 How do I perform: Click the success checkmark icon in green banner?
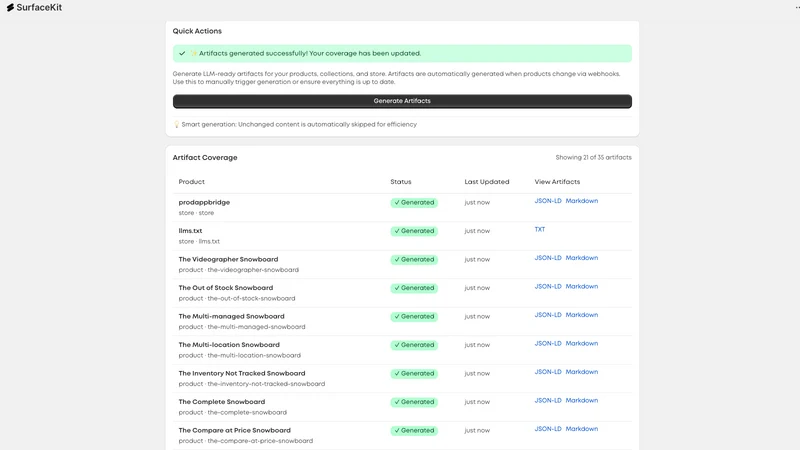pyautogui.click(x=182, y=53)
